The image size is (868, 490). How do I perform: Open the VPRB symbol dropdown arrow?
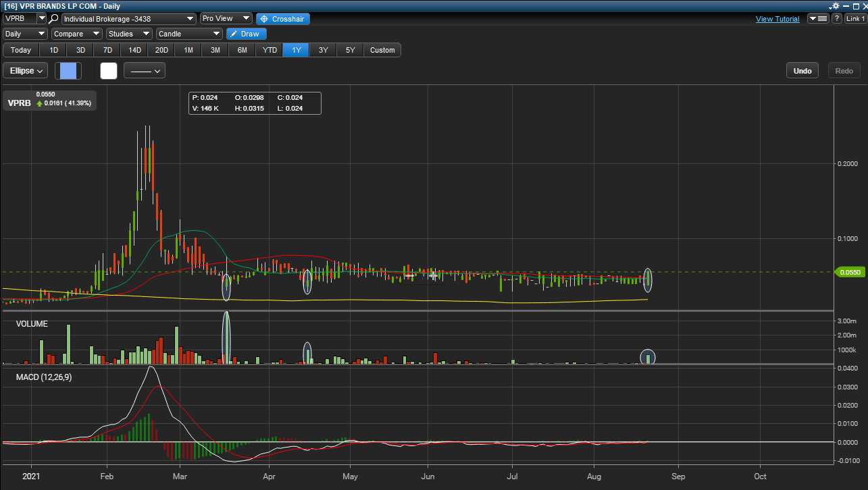point(42,19)
